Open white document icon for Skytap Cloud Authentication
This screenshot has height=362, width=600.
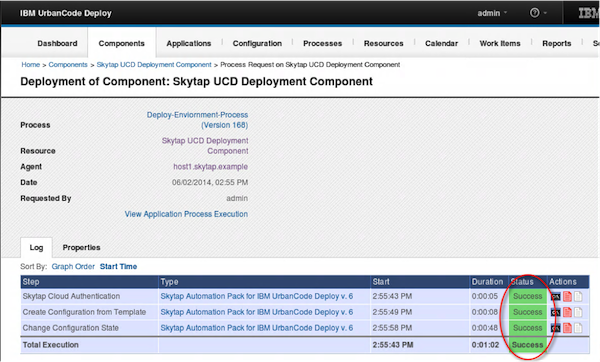click(x=578, y=296)
